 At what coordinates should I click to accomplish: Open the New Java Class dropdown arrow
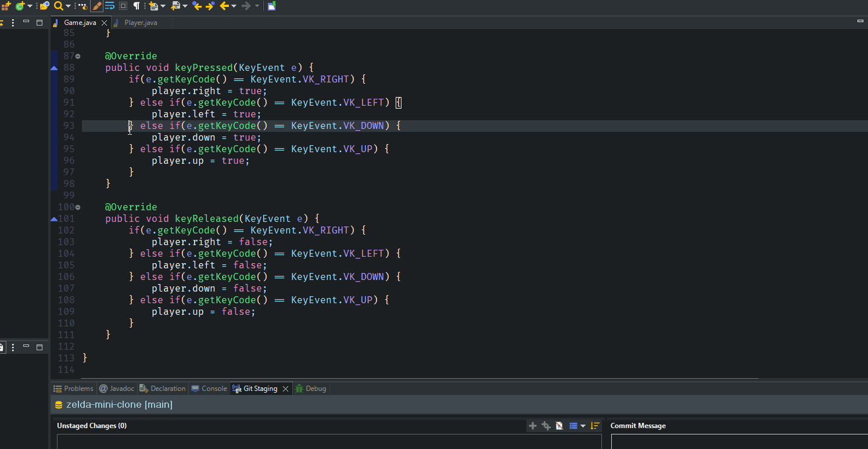[30, 6]
